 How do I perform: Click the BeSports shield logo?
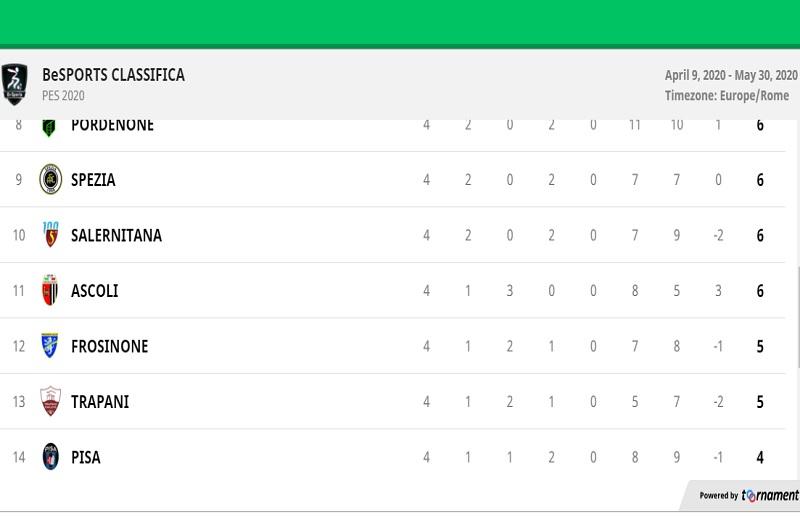14,85
